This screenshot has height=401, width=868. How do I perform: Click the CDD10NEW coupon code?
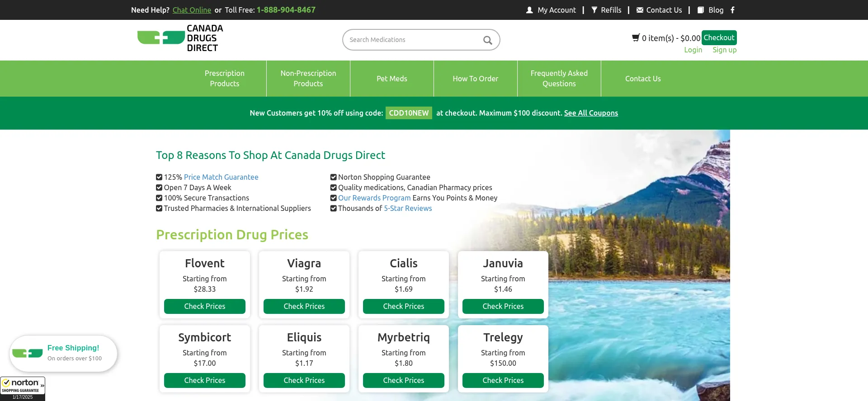click(x=409, y=113)
